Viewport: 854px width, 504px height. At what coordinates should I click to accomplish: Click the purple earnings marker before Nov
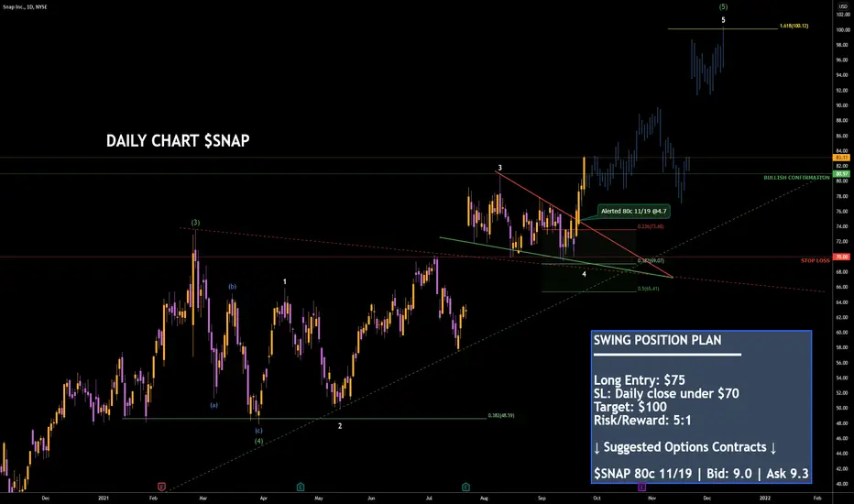641,487
